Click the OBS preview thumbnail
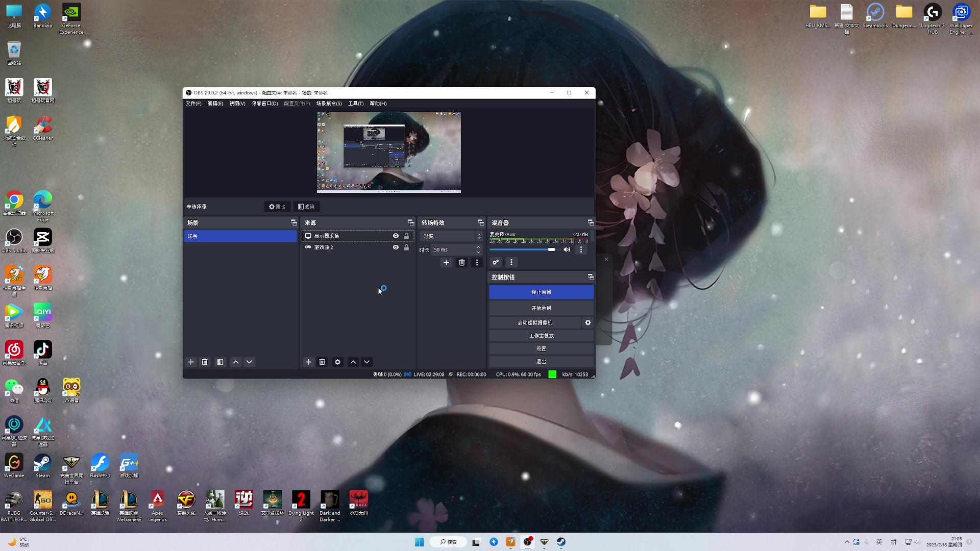The width and height of the screenshot is (980, 551). point(388,152)
